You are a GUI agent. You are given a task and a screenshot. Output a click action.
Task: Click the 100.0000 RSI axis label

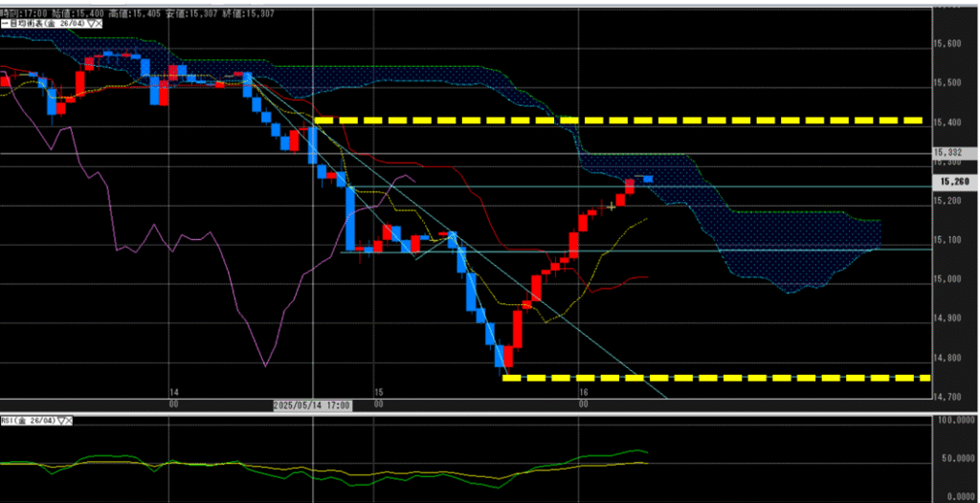coord(954,421)
